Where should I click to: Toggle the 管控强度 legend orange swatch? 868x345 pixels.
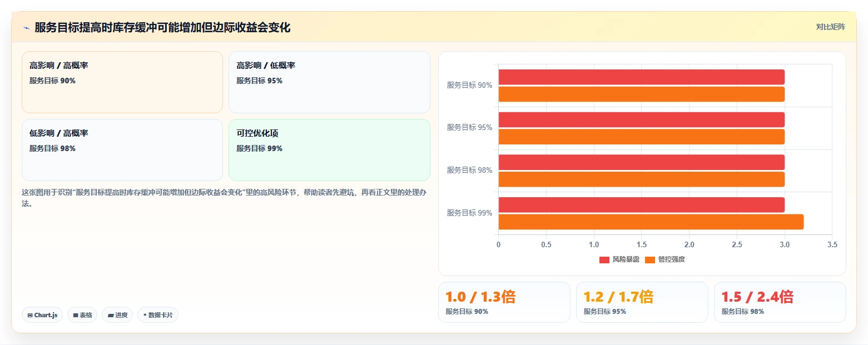650,259
